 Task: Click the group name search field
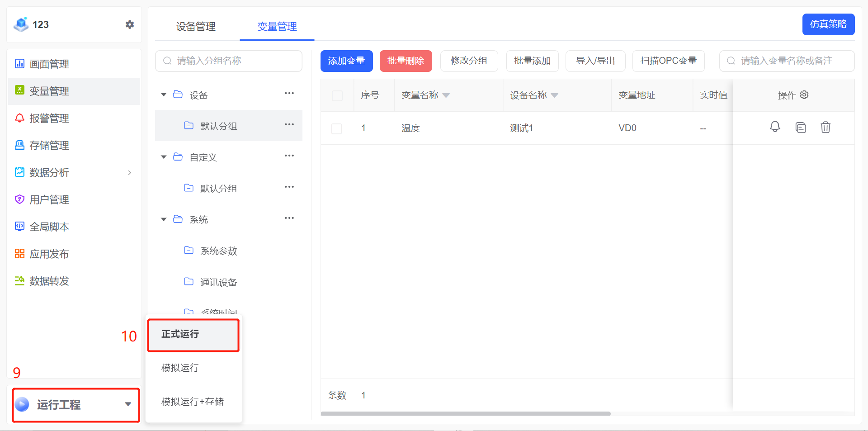point(229,61)
